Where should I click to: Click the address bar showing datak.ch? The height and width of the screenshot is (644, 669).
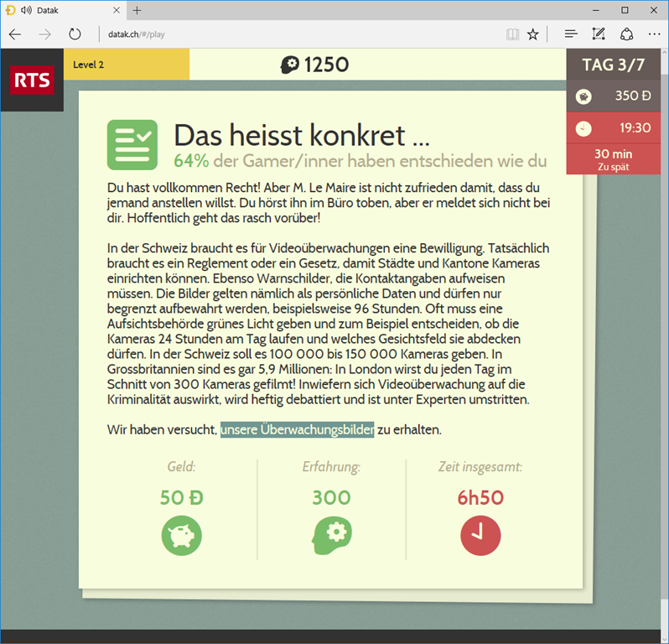pos(293,34)
